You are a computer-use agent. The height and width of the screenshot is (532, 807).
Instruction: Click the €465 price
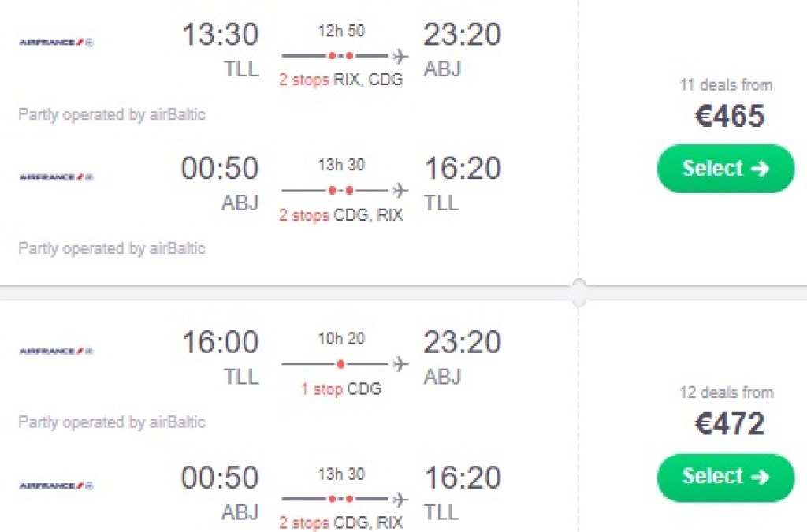pos(729,117)
